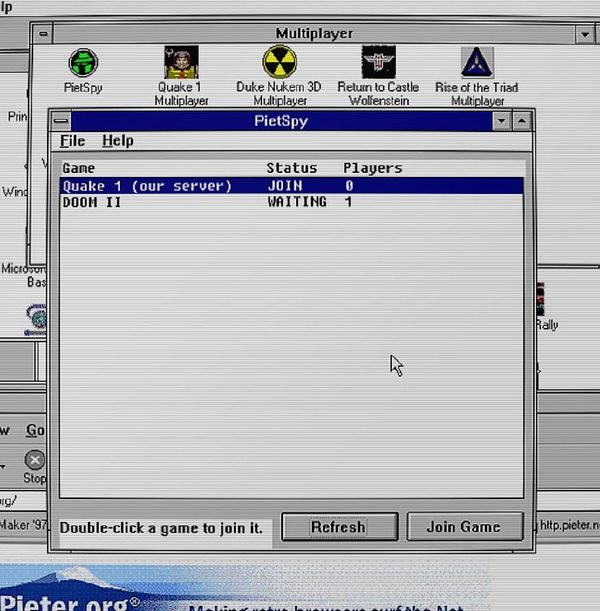Click the Multiplayer window title bar

[314, 34]
